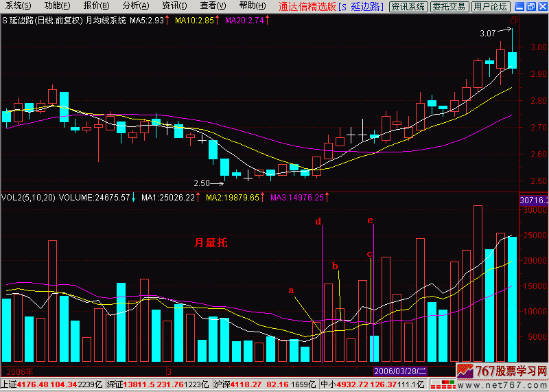Click the 上证 index in status bar
The image size is (549, 392).
coord(8,384)
